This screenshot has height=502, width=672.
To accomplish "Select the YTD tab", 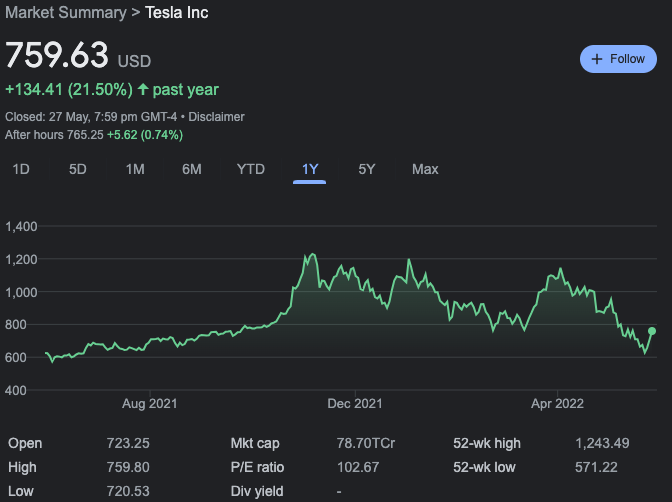I will [250, 169].
